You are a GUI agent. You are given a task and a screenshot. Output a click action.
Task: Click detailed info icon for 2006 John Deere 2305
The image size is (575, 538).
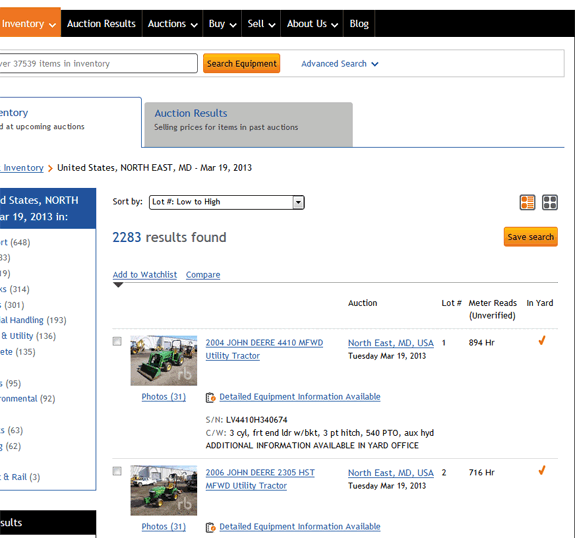[210, 527]
